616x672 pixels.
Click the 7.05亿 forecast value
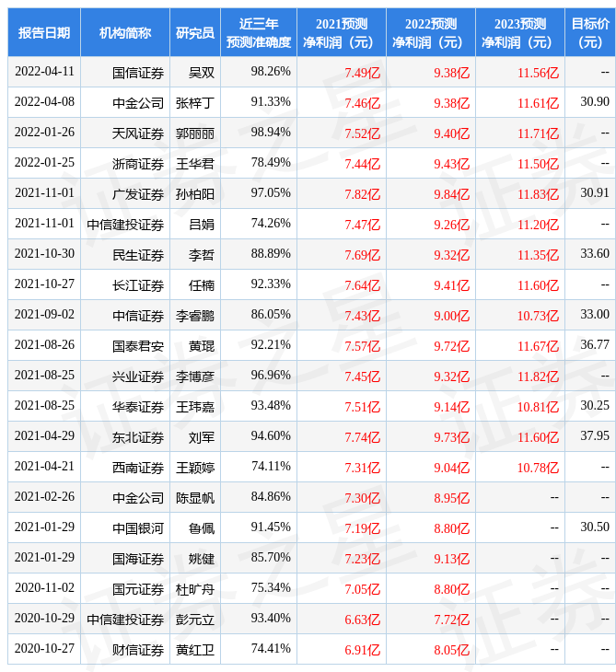coord(362,590)
